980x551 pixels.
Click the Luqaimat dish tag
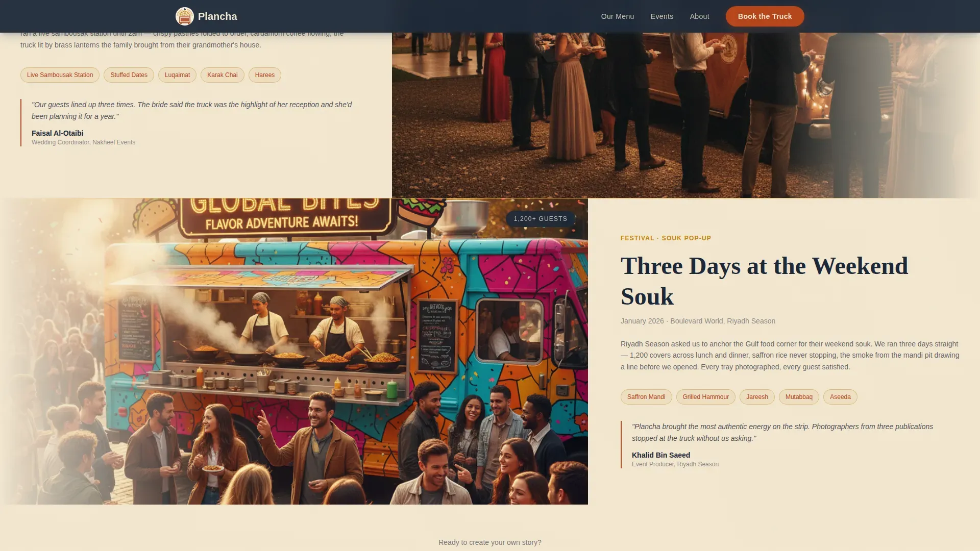tap(177, 75)
